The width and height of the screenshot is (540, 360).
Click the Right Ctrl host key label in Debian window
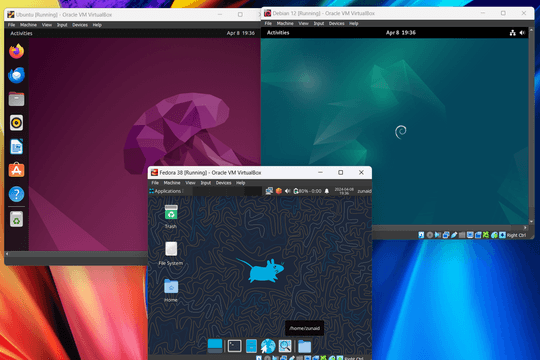pyautogui.click(x=516, y=235)
